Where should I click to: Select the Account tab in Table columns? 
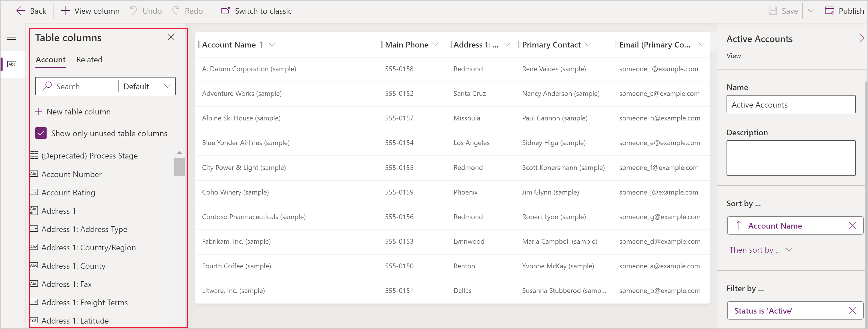pyautogui.click(x=50, y=60)
